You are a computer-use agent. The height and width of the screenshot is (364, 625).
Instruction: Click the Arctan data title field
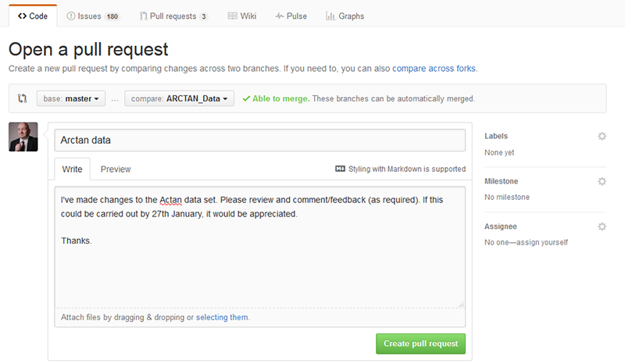coord(260,141)
